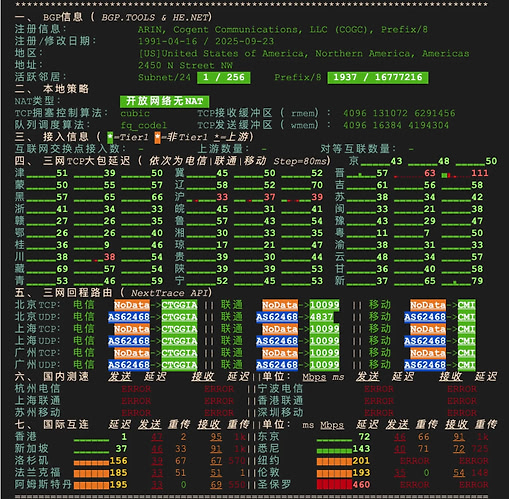Click the orange 伦敦 latency bar 193
This screenshot has height=499, width=509.
pyautogui.click(x=334, y=474)
